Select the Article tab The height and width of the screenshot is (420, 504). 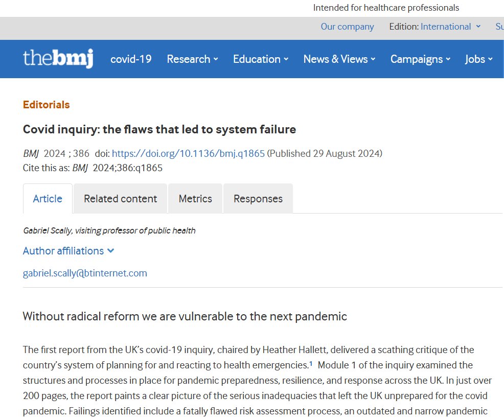pos(48,199)
